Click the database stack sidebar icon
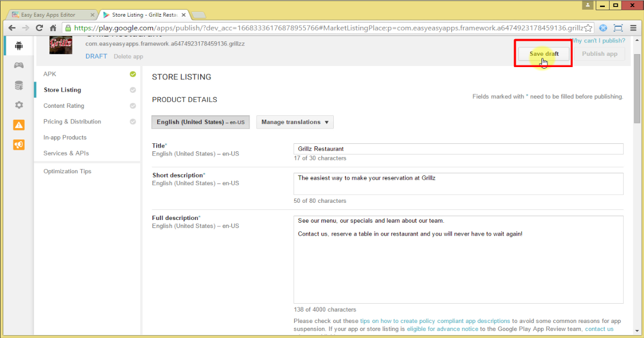The width and height of the screenshot is (644, 338). pos(19,85)
